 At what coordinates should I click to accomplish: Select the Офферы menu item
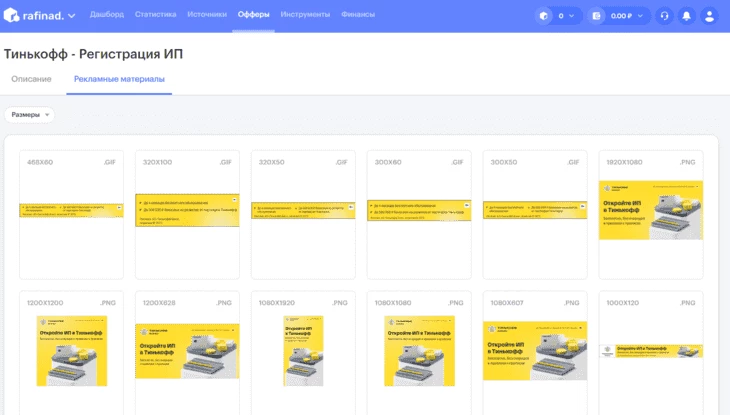(x=253, y=14)
